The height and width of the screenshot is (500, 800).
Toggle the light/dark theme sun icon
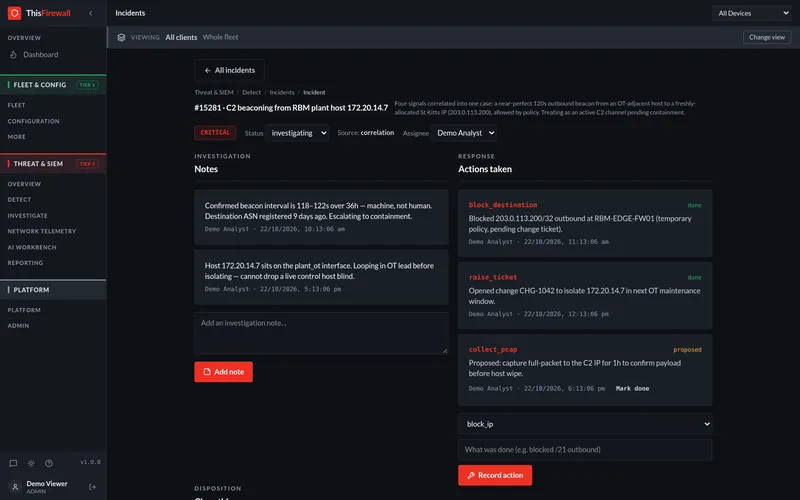click(31, 463)
